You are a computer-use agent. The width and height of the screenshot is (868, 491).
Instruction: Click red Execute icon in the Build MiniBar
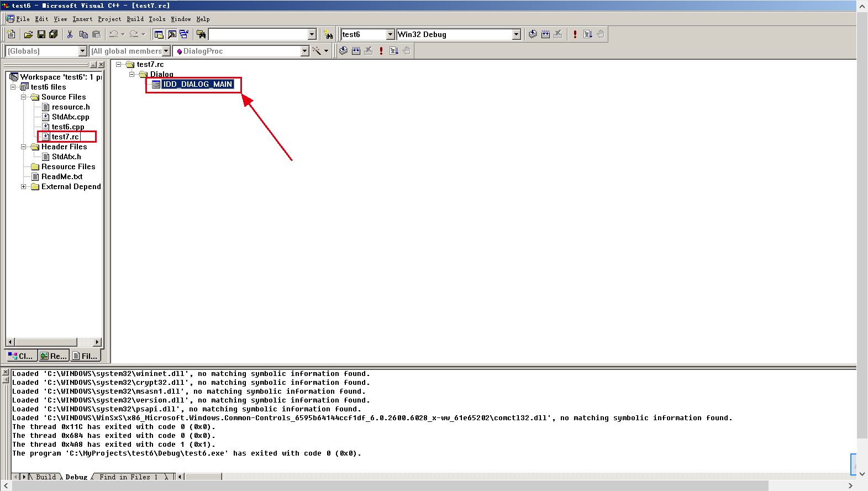(381, 51)
